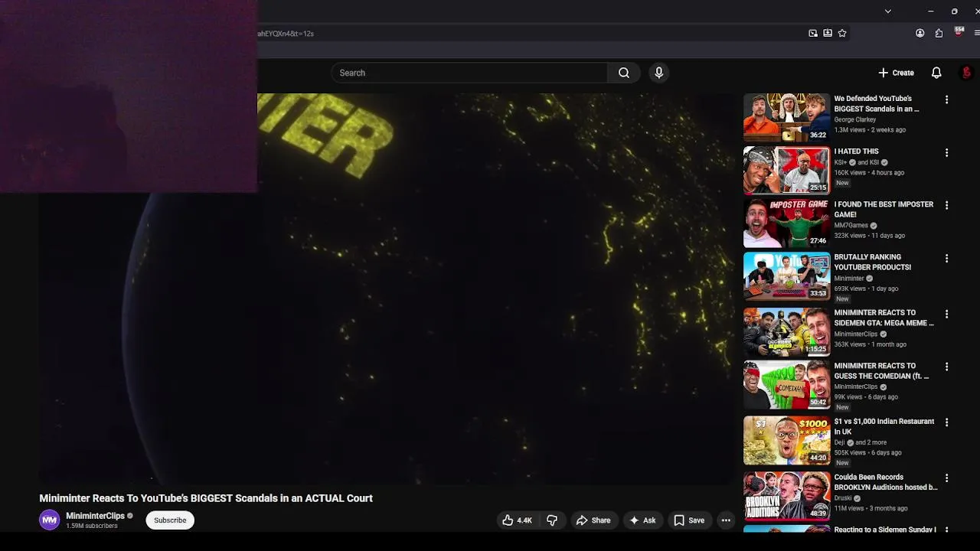The height and width of the screenshot is (551, 980).
Task: Open 'I FOUND THE BEST IMPOSTER GAME!' title
Action: click(884, 210)
